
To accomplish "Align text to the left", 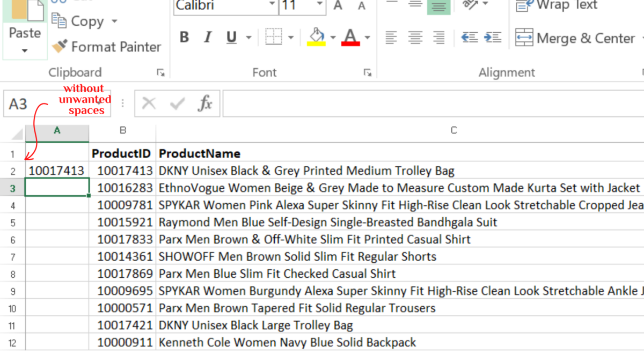I will 391,38.
